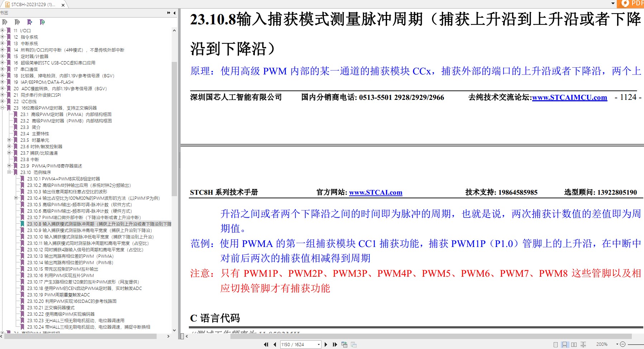Click the orange PDF button at top right
The image size is (644, 349).
point(630,4)
